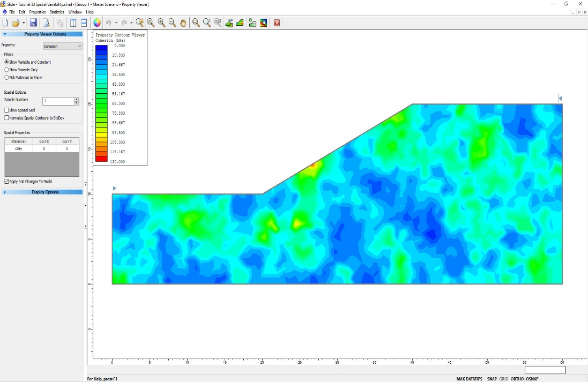588x382 pixels.
Task: Click the New file icon
Action: [5, 23]
